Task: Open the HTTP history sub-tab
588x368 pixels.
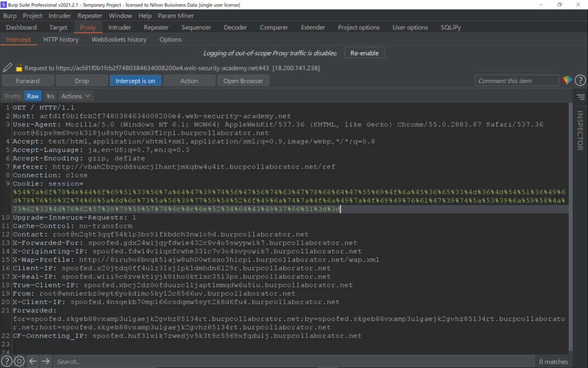Action: click(61, 39)
